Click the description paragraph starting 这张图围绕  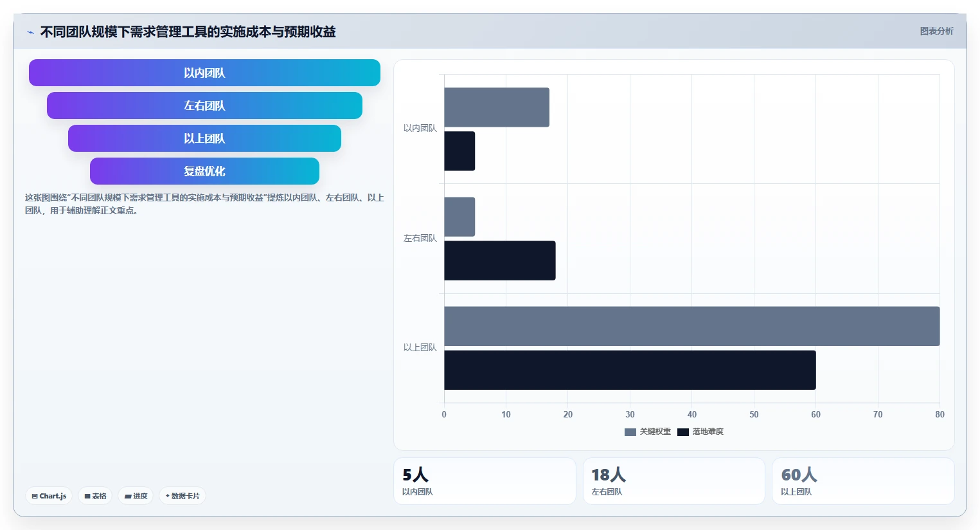click(204, 204)
